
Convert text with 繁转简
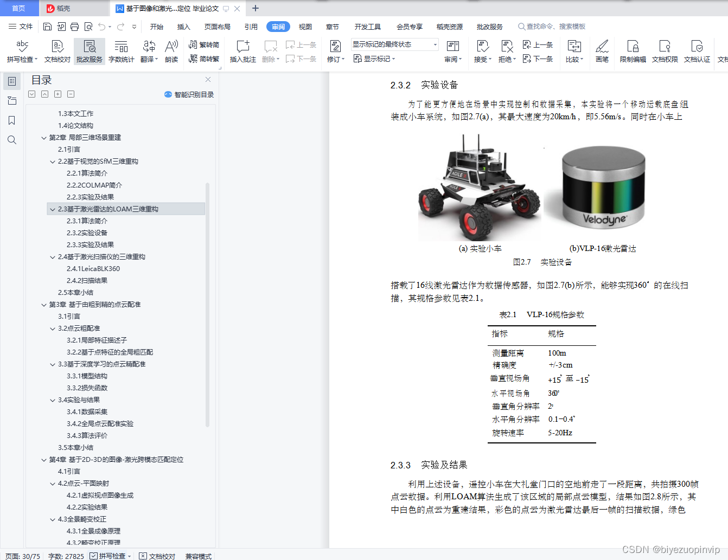[x=204, y=45]
